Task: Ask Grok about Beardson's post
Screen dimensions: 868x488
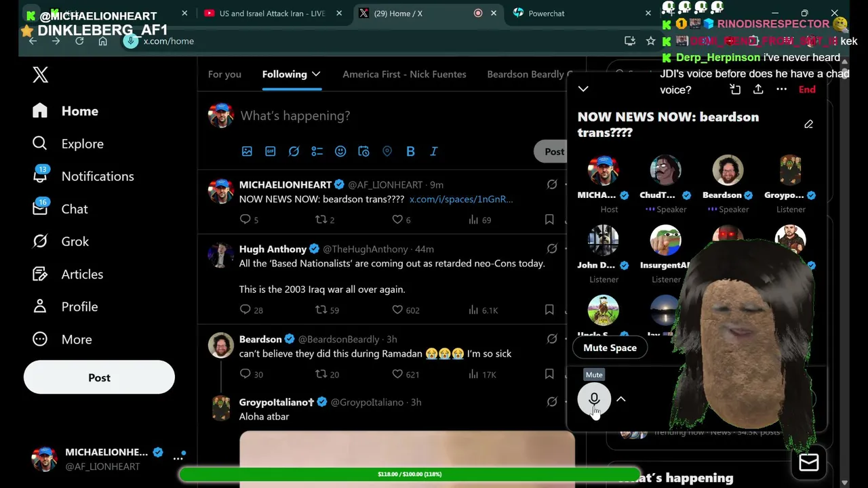Action: point(552,339)
